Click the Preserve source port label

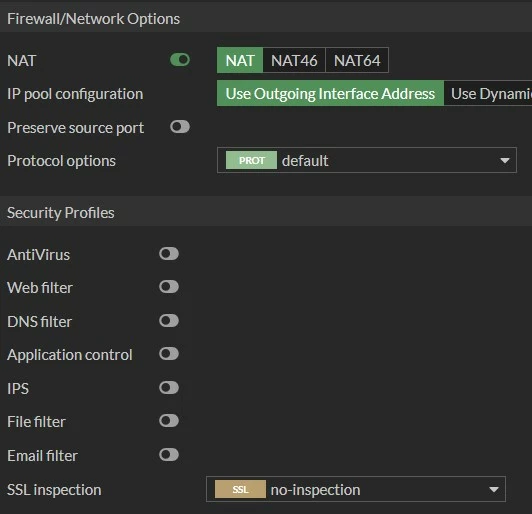[76, 128]
